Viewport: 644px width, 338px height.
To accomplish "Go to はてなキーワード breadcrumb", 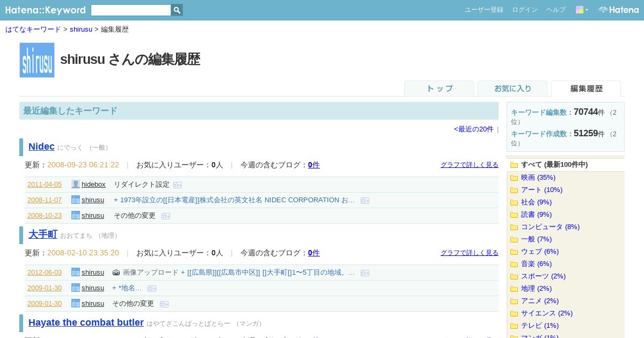I will click(x=33, y=29).
